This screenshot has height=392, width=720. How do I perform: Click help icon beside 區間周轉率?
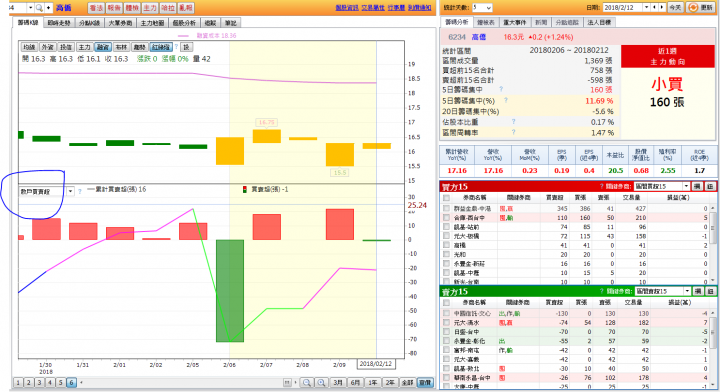click(x=513, y=132)
